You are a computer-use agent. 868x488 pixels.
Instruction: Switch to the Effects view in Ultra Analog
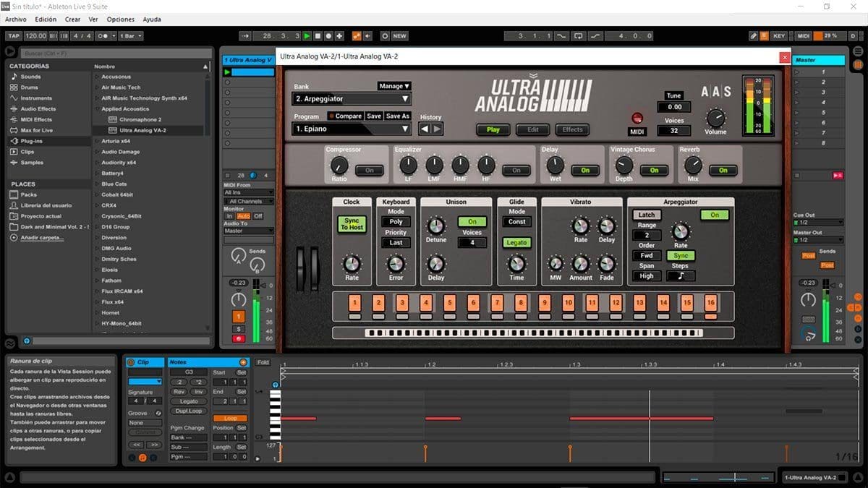tap(573, 129)
